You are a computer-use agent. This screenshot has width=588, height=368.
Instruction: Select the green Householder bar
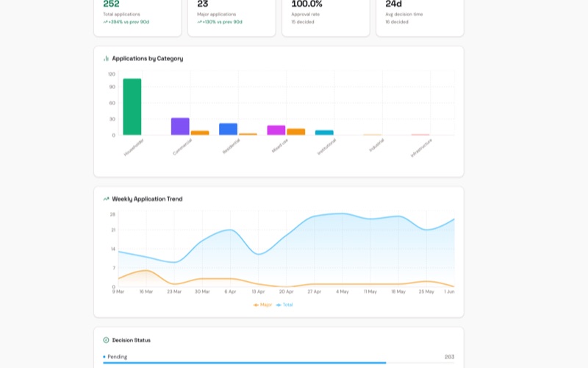[x=132, y=107]
